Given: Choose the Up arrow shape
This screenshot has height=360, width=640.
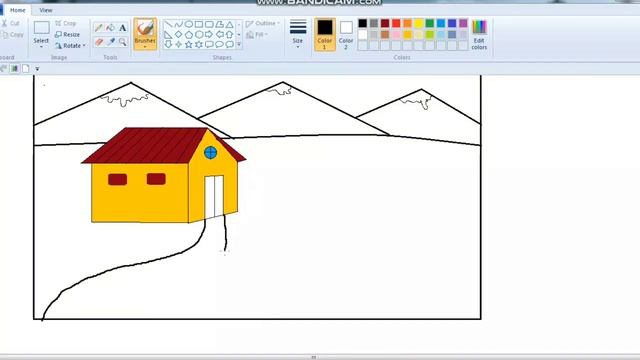Looking at the screenshot, I should (229, 34).
